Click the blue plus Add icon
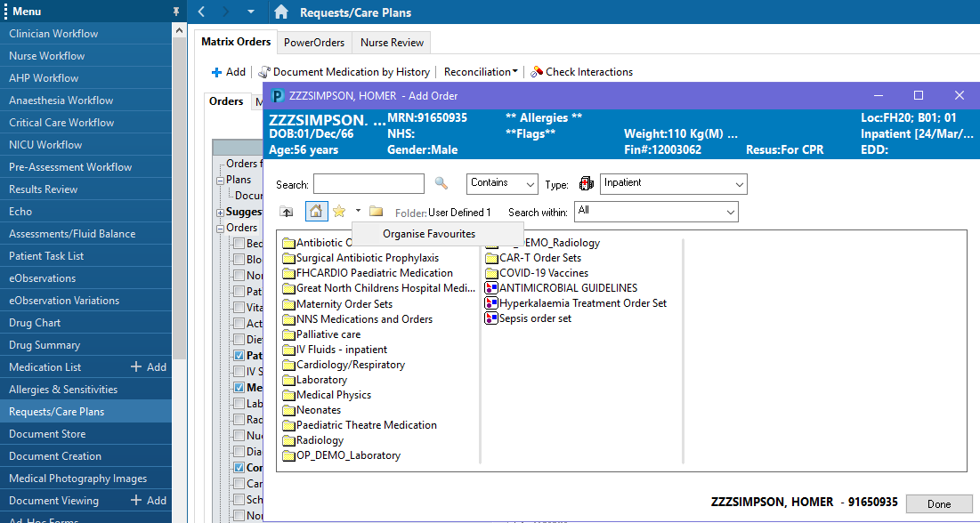Image resolution: width=980 pixels, height=523 pixels. pos(217,72)
